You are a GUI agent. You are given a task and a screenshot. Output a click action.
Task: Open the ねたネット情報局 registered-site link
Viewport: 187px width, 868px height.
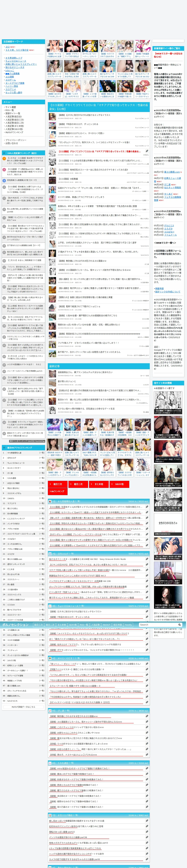pyautogui.click(x=173, y=188)
